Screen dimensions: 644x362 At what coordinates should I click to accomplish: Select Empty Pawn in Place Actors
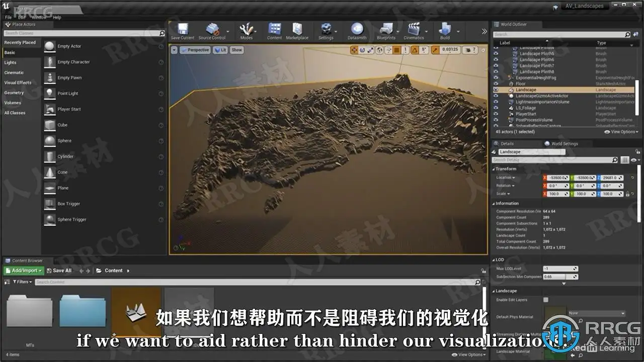coord(103,77)
